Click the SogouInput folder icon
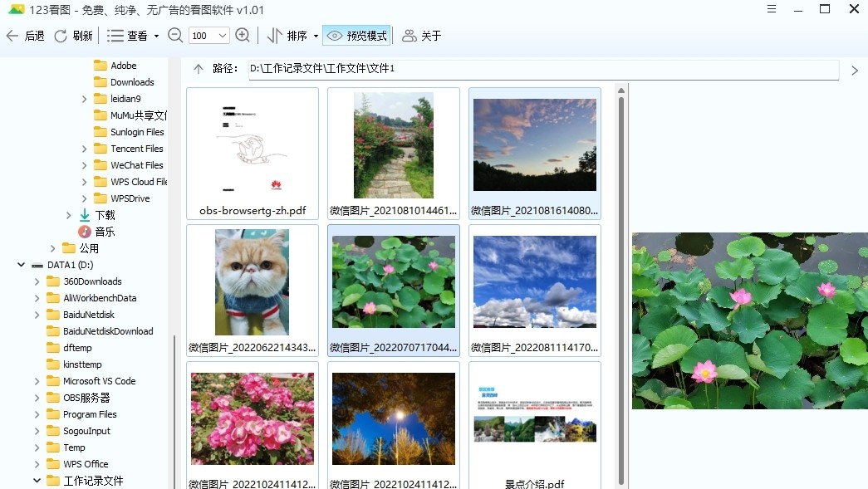This screenshot has height=489, width=868. [53, 430]
